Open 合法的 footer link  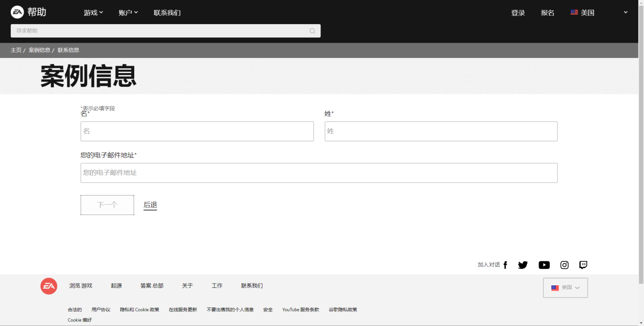tap(75, 310)
